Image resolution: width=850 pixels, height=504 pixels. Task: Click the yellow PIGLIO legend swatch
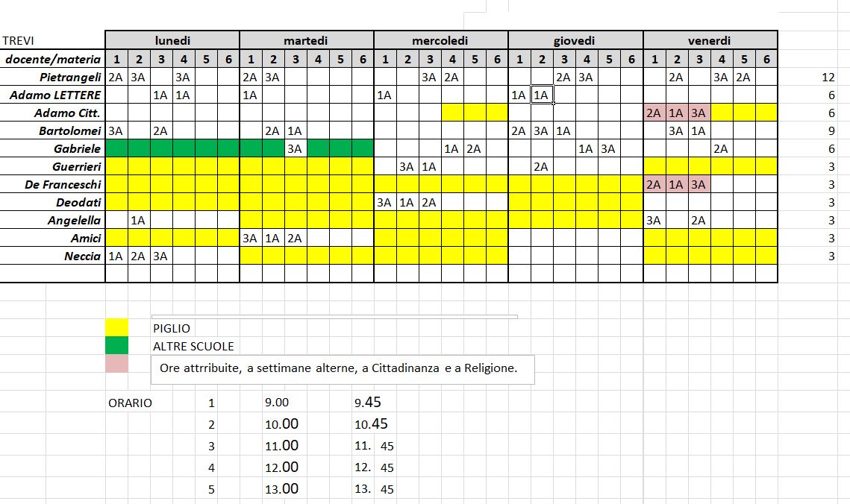tap(116, 327)
